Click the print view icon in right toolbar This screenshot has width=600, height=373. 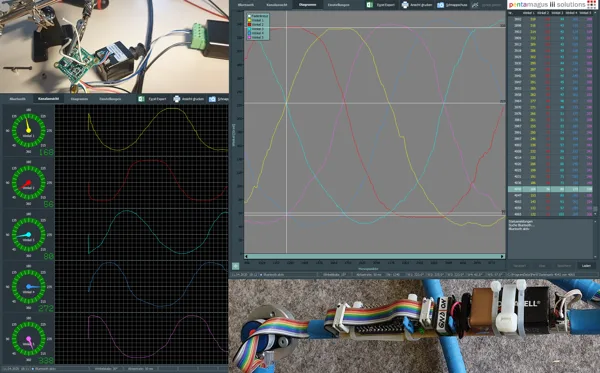pyautogui.click(x=405, y=5)
